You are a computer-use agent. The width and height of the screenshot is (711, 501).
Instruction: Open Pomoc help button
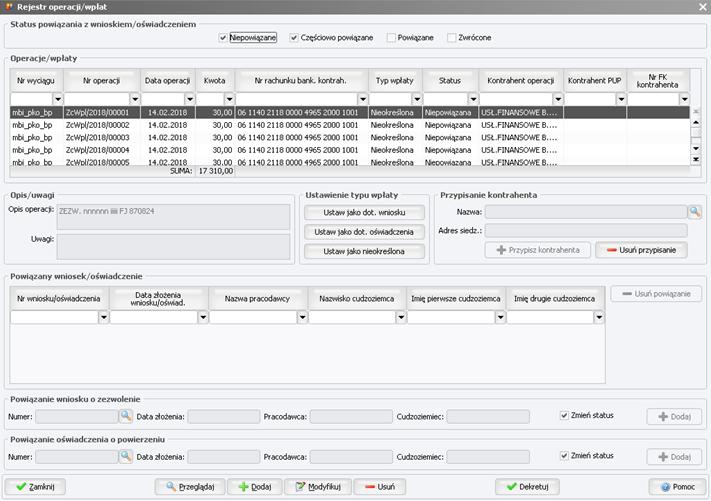coord(677,486)
